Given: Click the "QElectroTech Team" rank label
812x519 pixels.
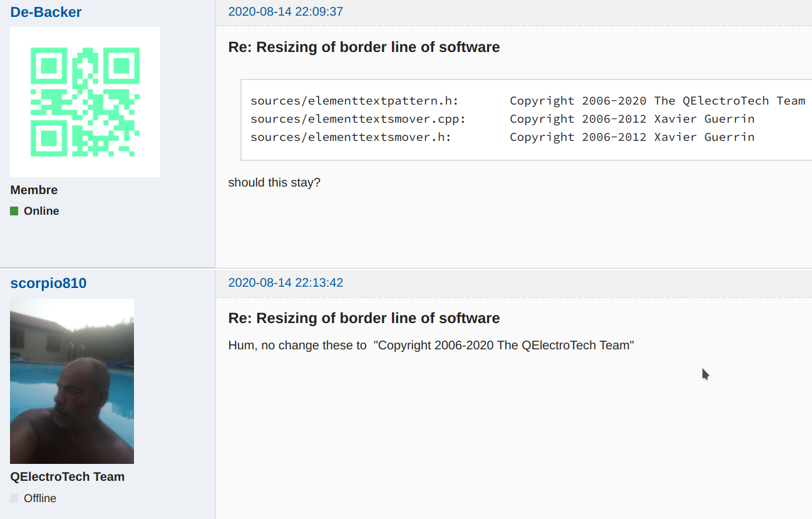Looking at the screenshot, I should (68, 477).
